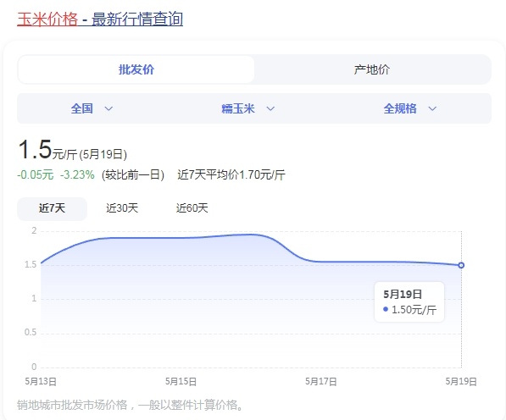This screenshot has height=420, width=506.
Task: Open the 全国 region dropdown
Action: click(x=92, y=108)
